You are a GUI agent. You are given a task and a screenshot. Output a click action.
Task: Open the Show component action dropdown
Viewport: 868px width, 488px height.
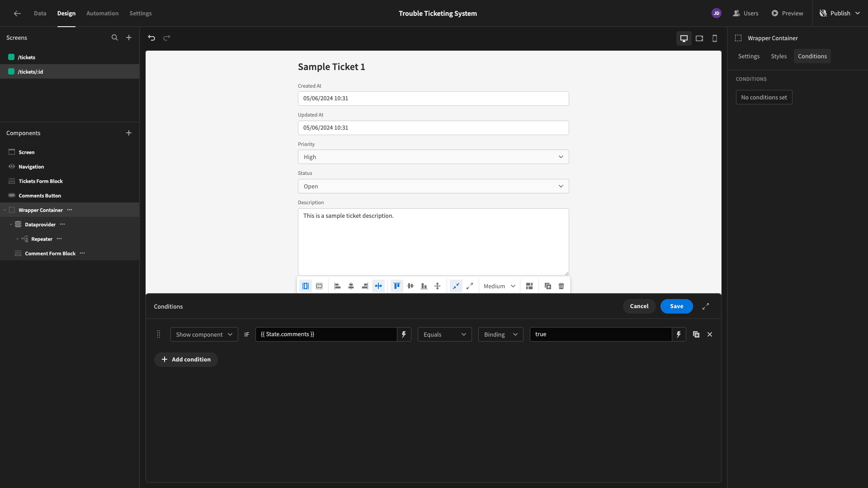coord(204,334)
